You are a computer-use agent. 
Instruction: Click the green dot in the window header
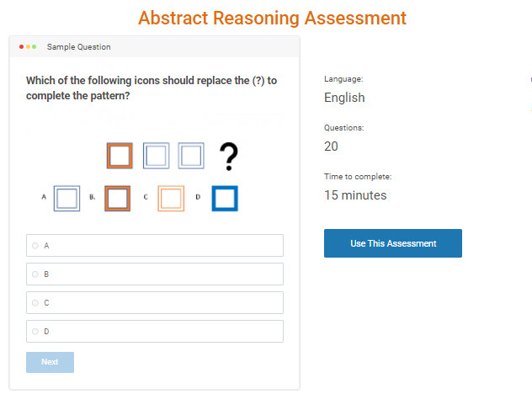click(35, 46)
